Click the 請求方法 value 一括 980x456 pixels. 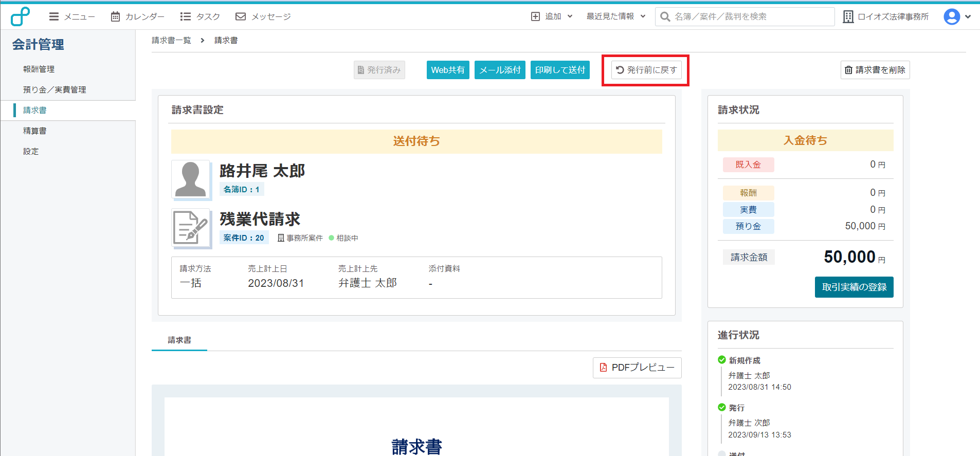[x=191, y=283]
